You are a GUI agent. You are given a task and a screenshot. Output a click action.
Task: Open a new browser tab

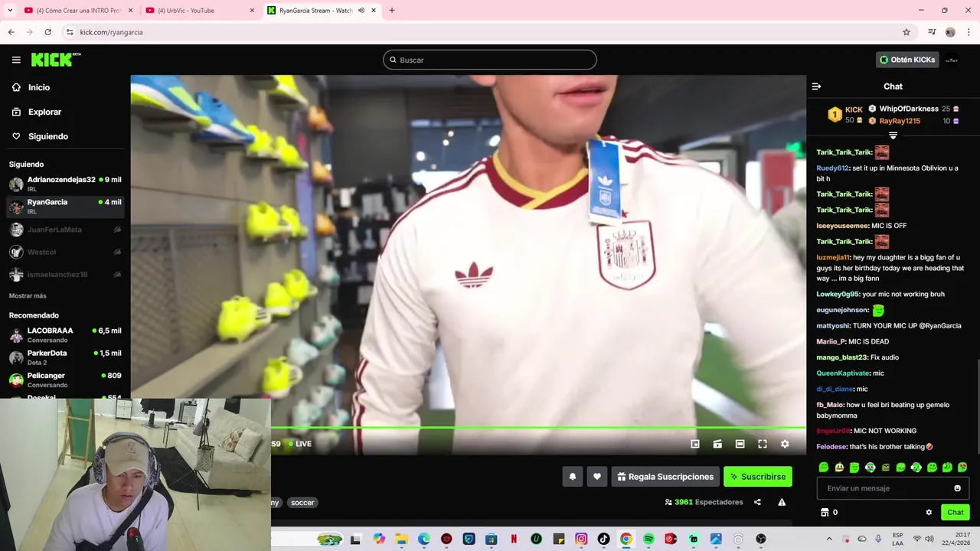[x=392, y=11]
